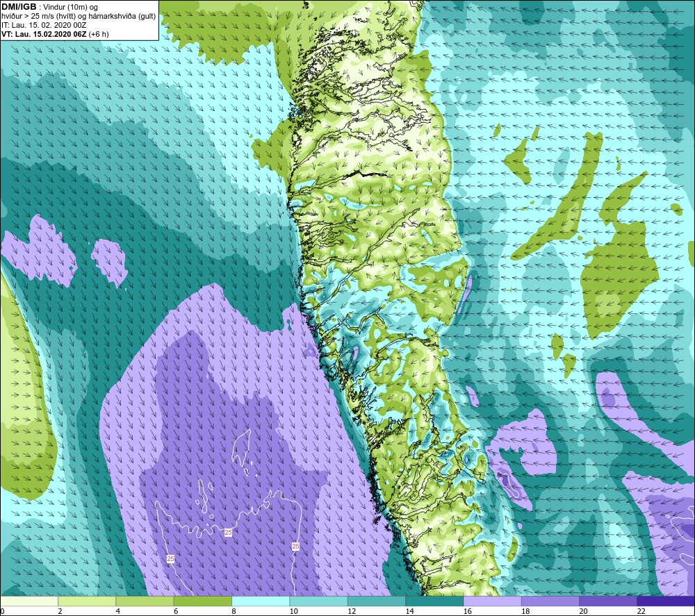
Task: Click the legend scale value '18'
Action: (x=525, y=611)
